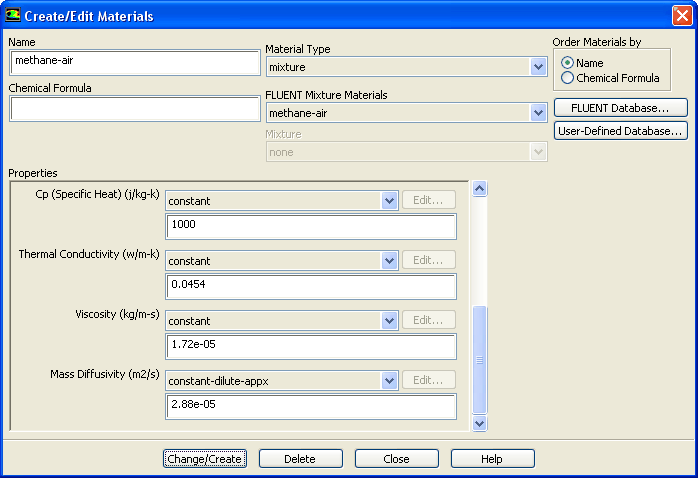Click the Cp value field 1000
Image resolution: width=698 pixels, height=478 pixels.
point(311,227)
